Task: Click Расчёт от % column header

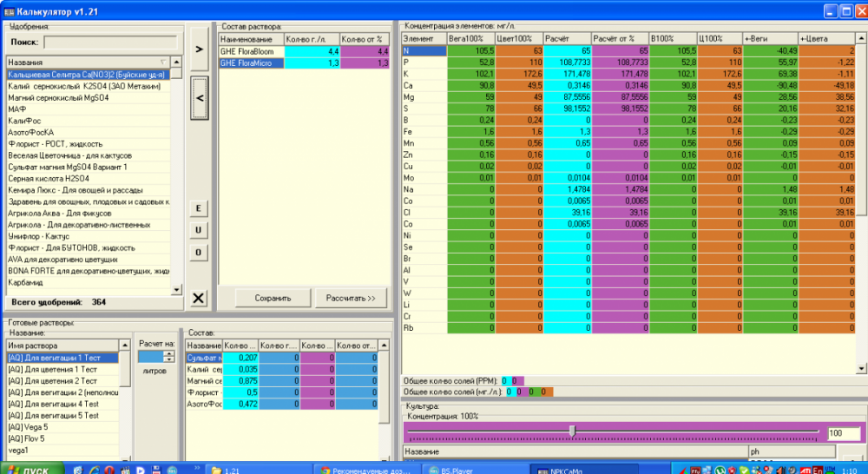Action: 620,39
